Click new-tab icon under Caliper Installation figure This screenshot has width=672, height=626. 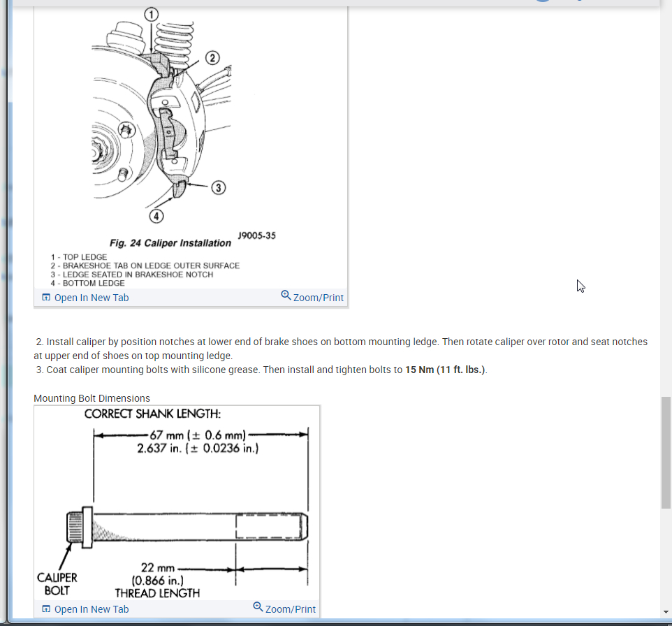[46, 297]
